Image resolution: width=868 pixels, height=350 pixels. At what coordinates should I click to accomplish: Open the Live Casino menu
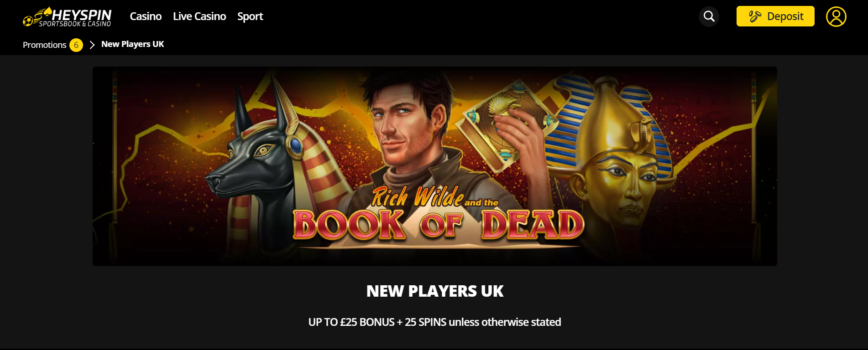click(199, 16)
